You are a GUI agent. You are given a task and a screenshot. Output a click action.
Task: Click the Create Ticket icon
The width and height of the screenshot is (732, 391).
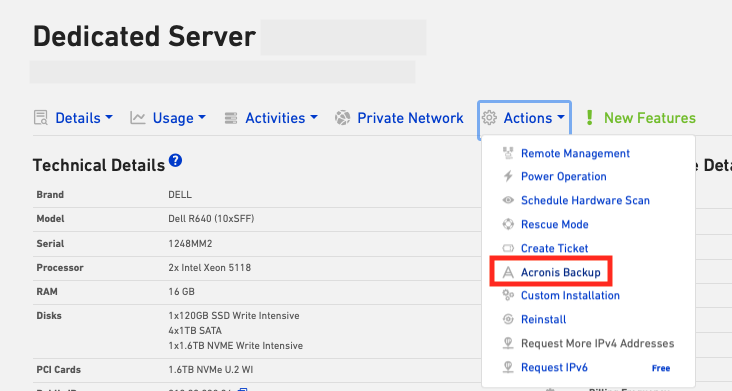click(508, 248)
